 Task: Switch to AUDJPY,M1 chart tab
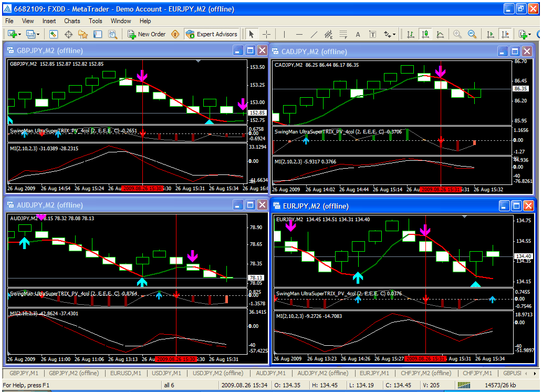coord(270,373)
